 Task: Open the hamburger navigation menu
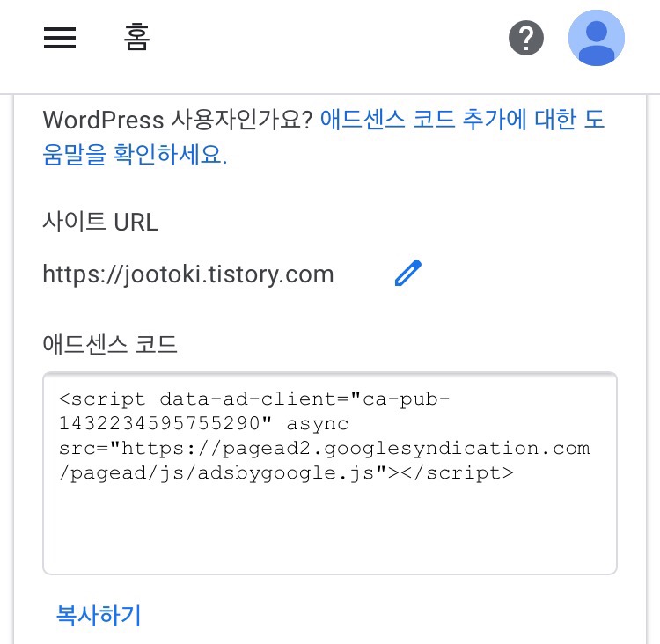[x=60, y=38]
